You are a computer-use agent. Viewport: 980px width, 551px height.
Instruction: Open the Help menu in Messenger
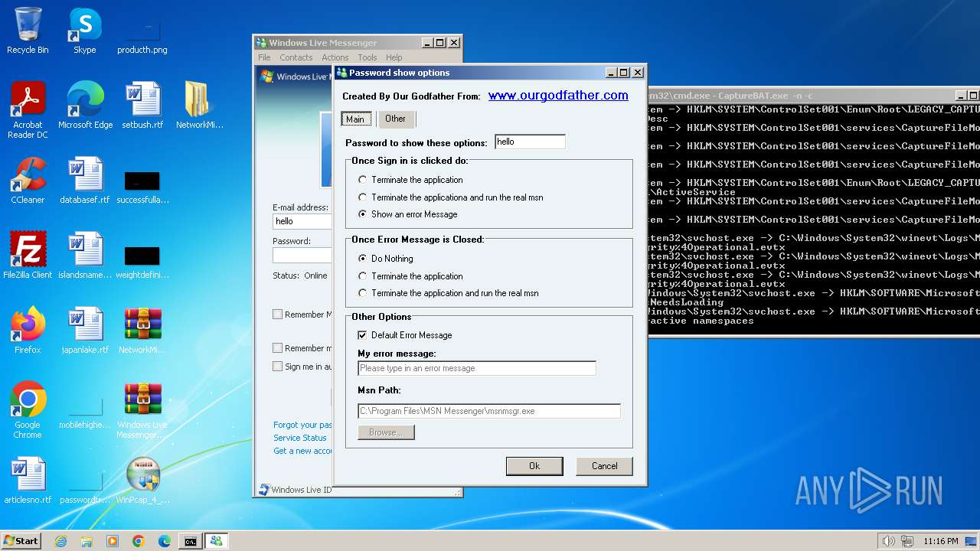pyautogui.click(x=394, y=57)
